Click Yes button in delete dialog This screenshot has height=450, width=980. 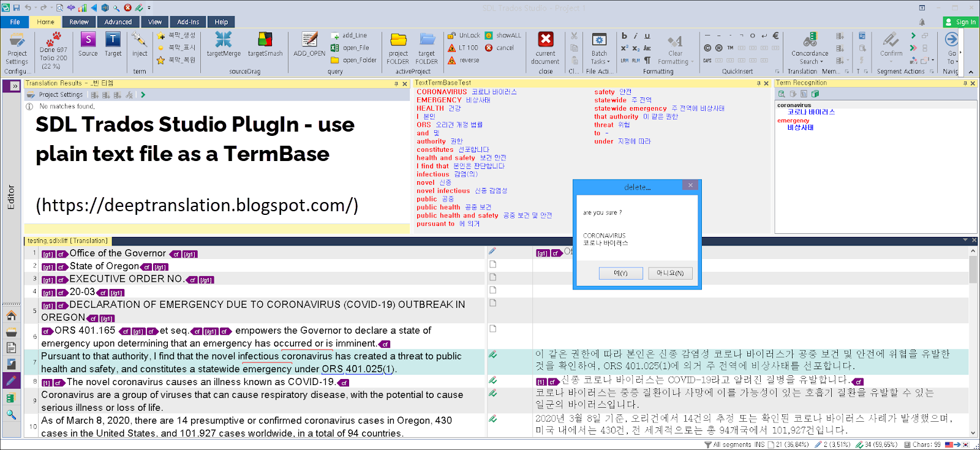tap(620, 273)
